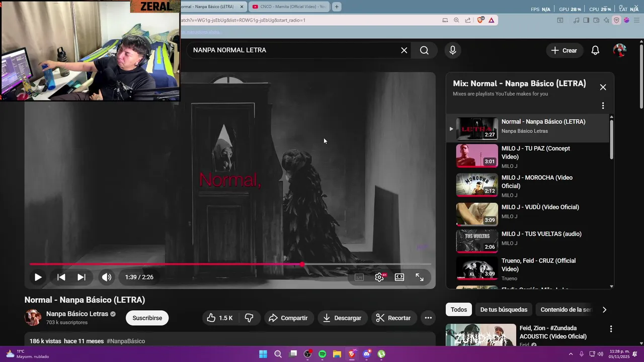The image size is (644, 362).
Task: Open the Crear menu
Action: [564, 50]
